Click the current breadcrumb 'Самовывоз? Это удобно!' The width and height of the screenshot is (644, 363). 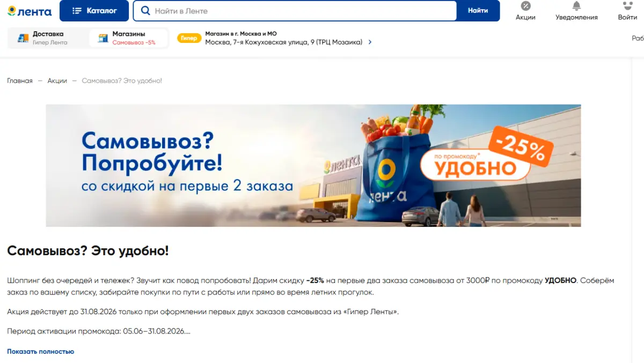click(122, 81)
